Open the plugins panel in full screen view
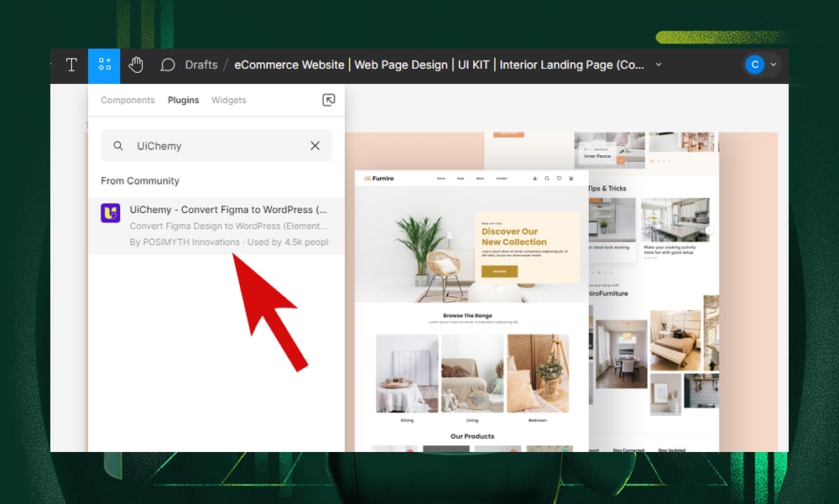 [328, 100]
